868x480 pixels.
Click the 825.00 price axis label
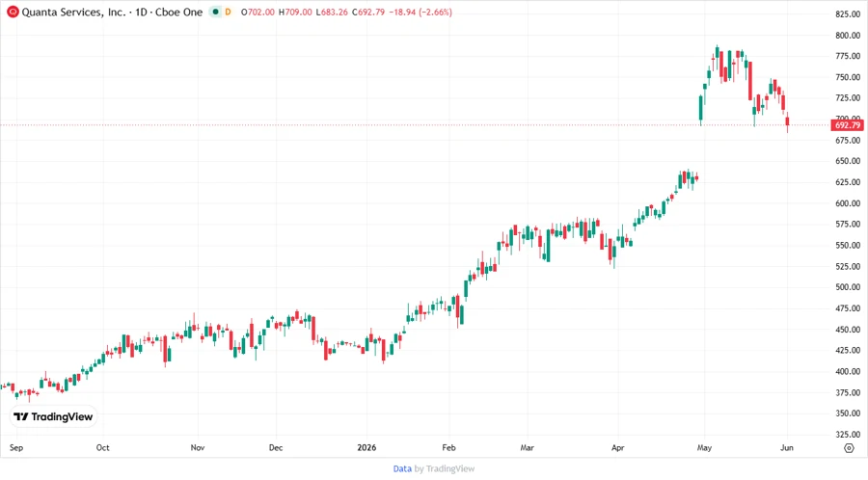848,13
